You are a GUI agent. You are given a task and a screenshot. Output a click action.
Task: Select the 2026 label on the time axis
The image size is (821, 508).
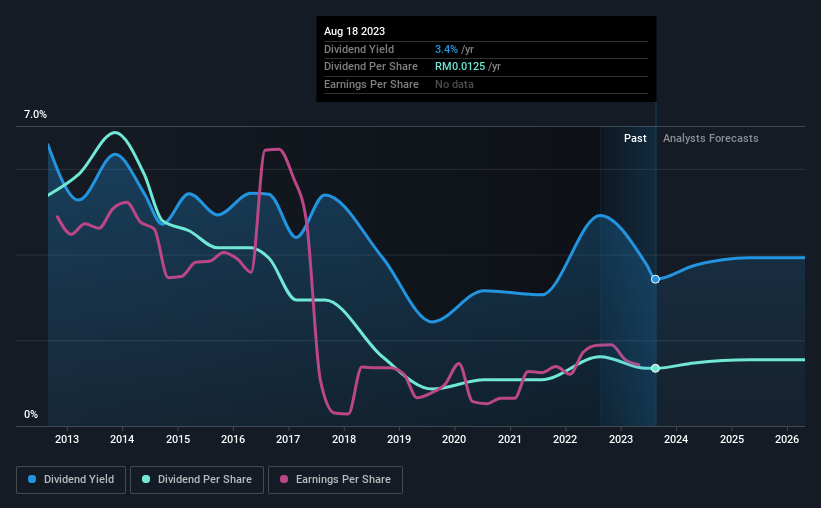[x=787, y=439]
